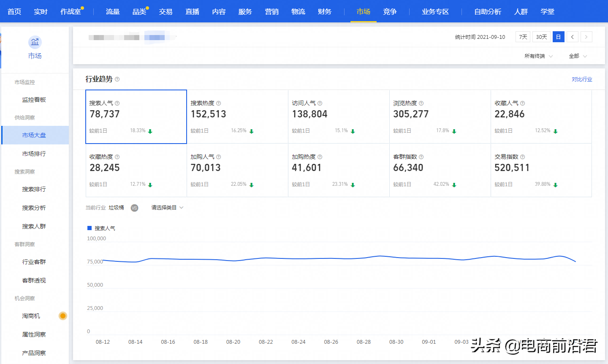Switch to the 首页 top tab
This screenshot has width=608, height=364.
point(14,11)
